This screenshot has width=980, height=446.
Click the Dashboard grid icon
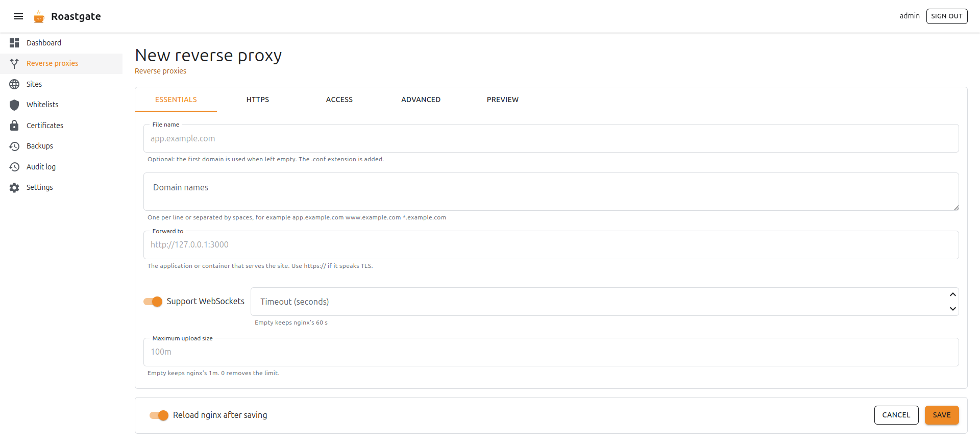[14, 43]
